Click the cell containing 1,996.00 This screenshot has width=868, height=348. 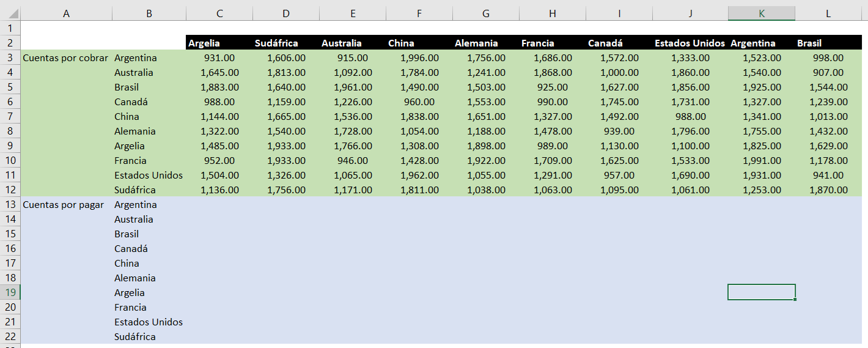(x=419, y=58)
